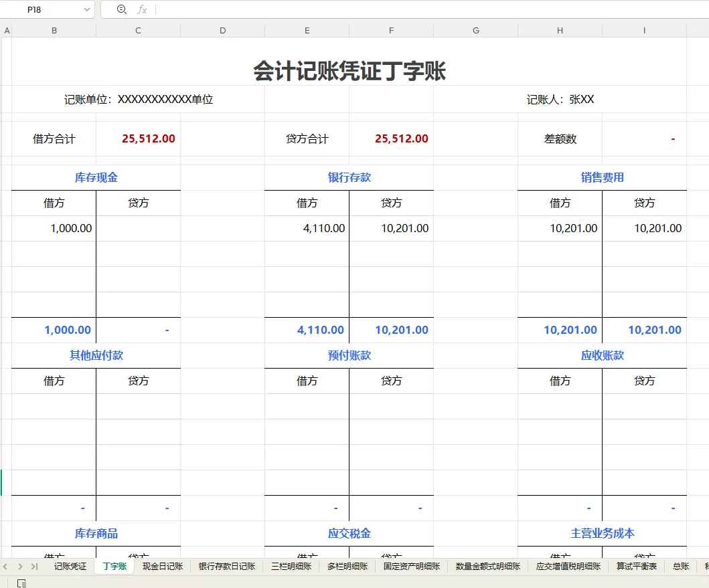
Task: Click 借方 header under 预付账款
Action: [x=307, y=381]
